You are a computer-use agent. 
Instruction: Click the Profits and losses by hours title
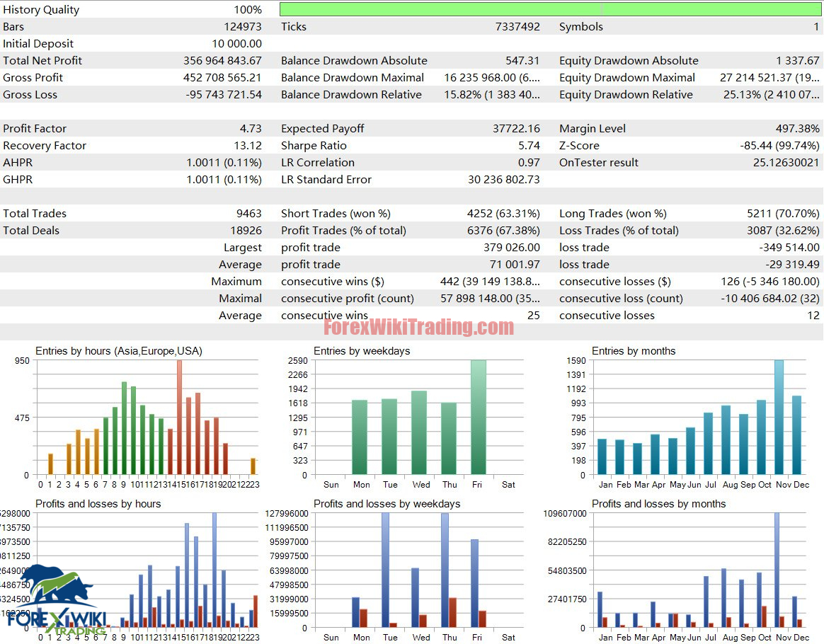[98, 504]
